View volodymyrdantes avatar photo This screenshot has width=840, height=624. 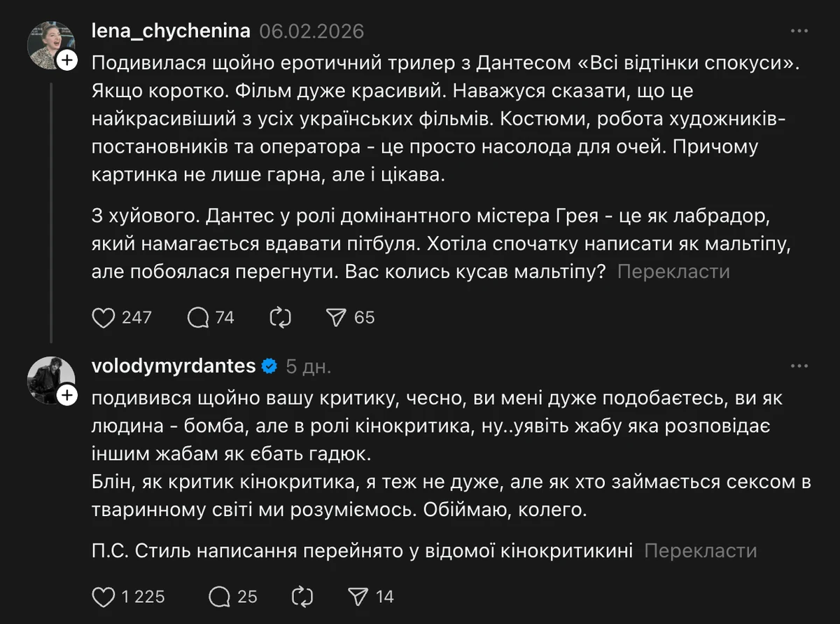tap(48, 379)
